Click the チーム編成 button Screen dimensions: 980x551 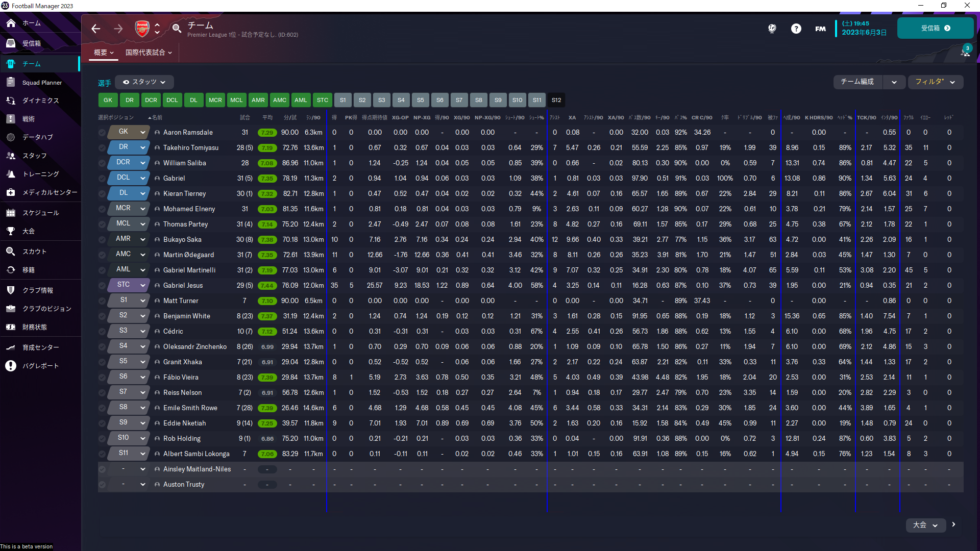click(857, 82)
